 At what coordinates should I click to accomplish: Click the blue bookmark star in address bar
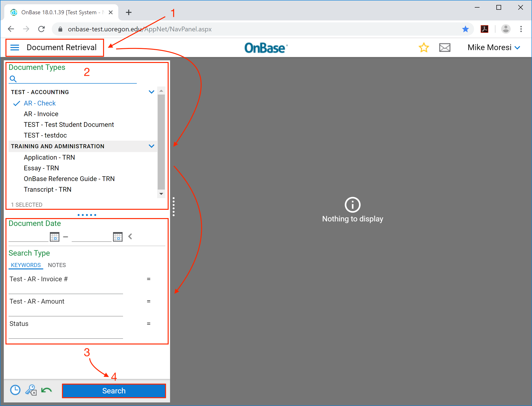[465, 29]
